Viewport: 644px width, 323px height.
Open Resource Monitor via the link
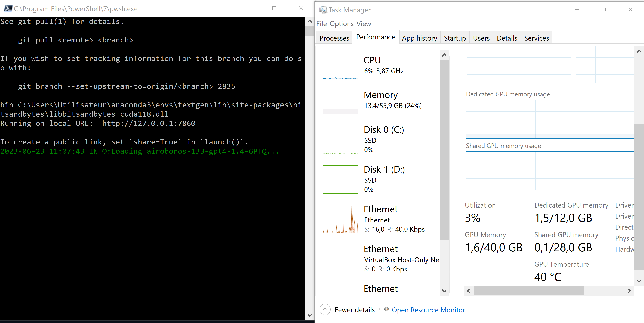point(428,310)
